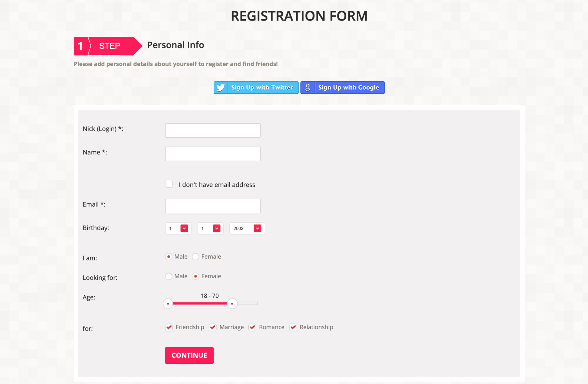588x384 pixels.
Task: Click the pink chevron on the year dropdown
Action: pyautogui.click(x=258, y=228)
